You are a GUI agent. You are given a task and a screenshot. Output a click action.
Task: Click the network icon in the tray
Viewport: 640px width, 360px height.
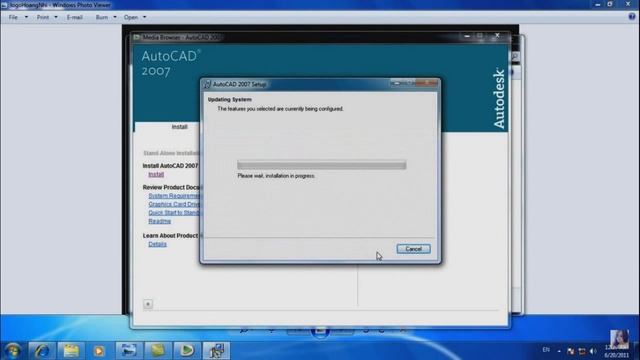click(x=582, y=351)
